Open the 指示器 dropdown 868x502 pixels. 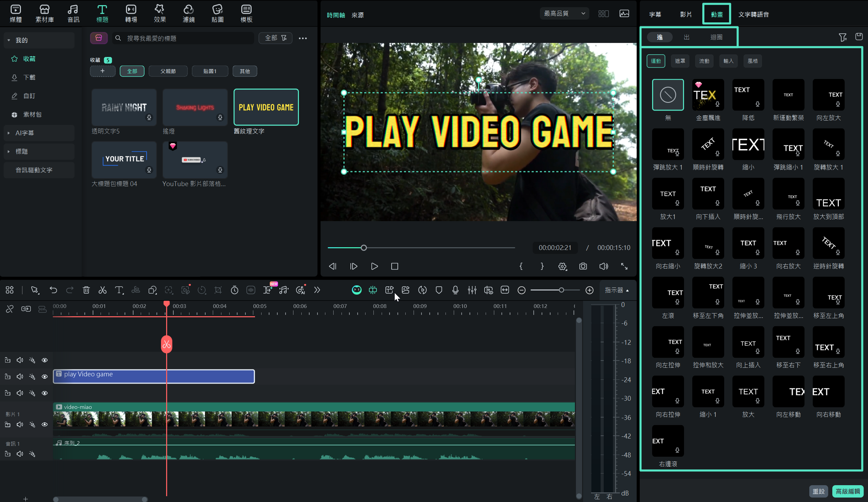click(617, 290)
